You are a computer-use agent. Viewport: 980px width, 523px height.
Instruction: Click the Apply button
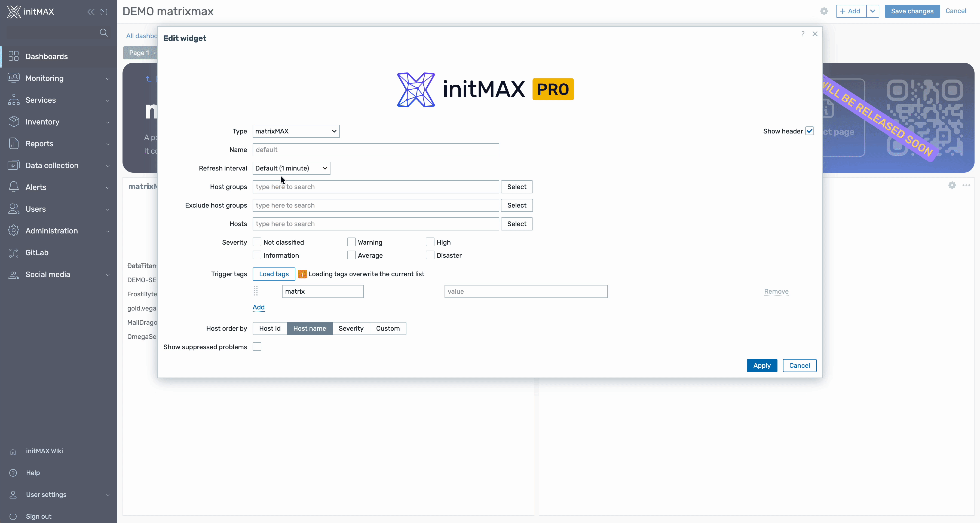tap(762, 365)
